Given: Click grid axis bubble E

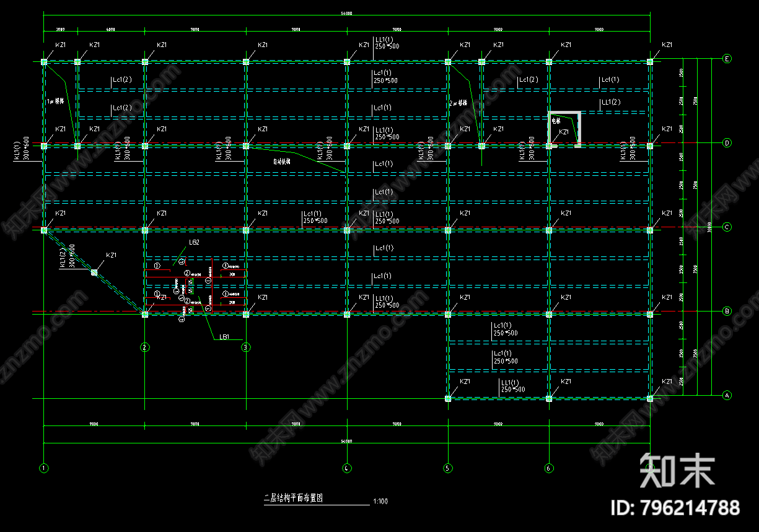Looking at the screenshot, I should 727,59.
